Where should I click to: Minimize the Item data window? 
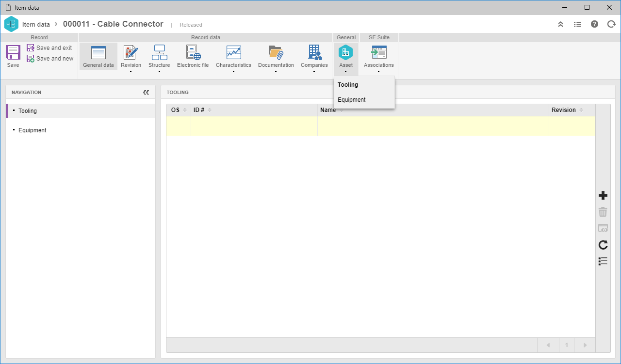pyautogui.click(x=565, y=7)
